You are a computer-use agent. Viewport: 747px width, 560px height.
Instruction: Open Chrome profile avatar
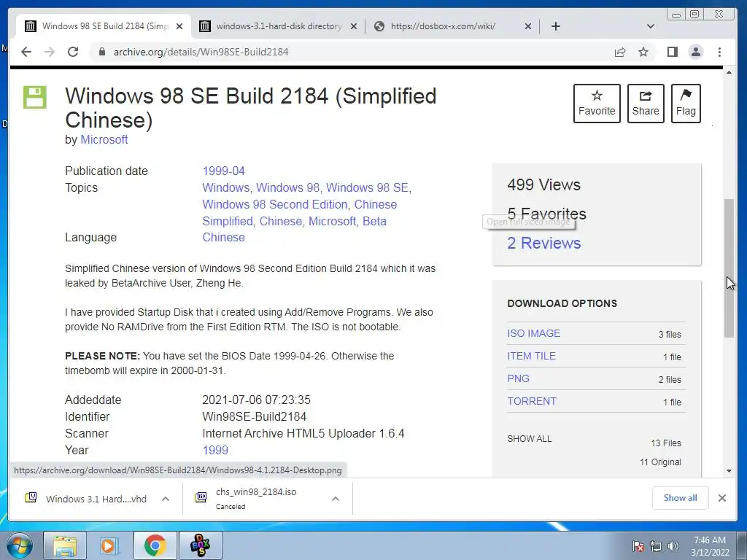(696, 52)
